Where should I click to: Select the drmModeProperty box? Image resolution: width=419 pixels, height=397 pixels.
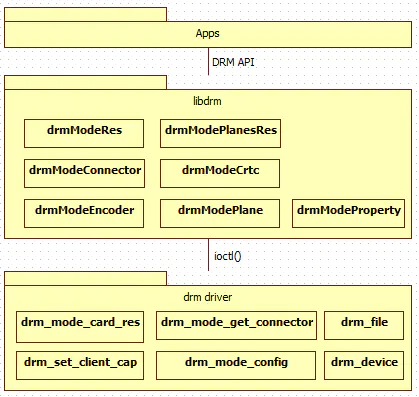[x=348, y=213]
